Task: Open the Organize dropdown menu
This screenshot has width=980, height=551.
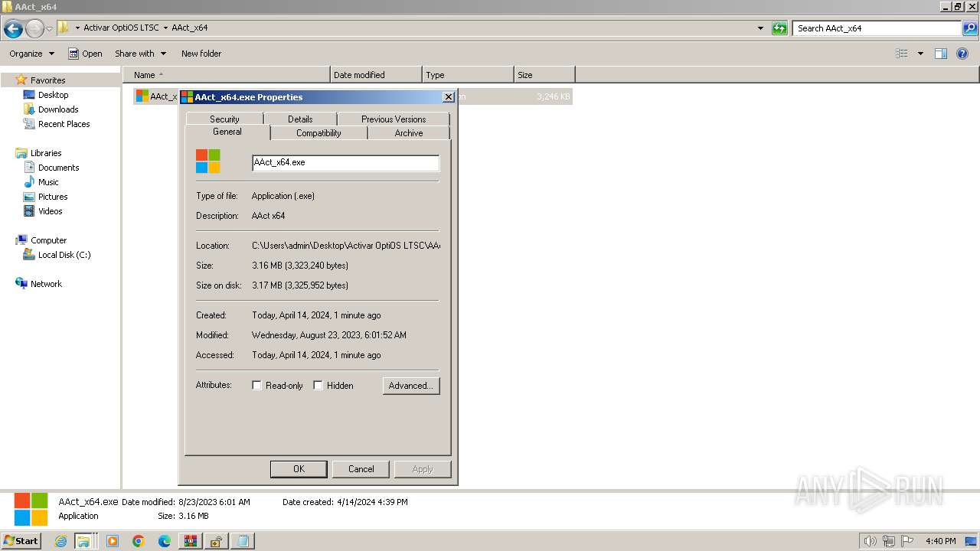Action: point(31,54)
